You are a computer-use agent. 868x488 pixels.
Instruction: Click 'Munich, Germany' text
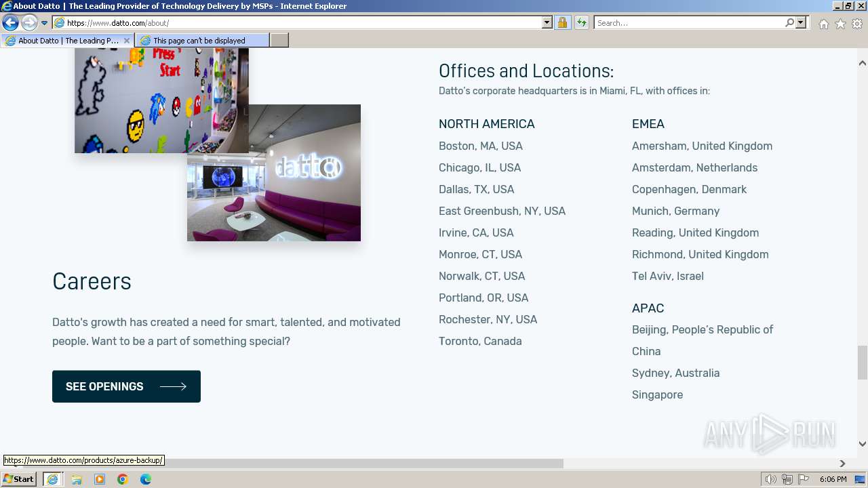pyautogui.click(x=675, y=211)
